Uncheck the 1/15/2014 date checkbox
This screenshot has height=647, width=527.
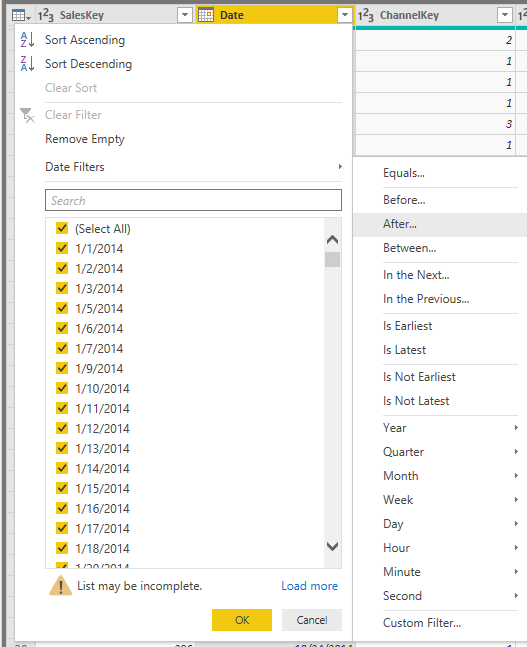click(x=62, y=488)
